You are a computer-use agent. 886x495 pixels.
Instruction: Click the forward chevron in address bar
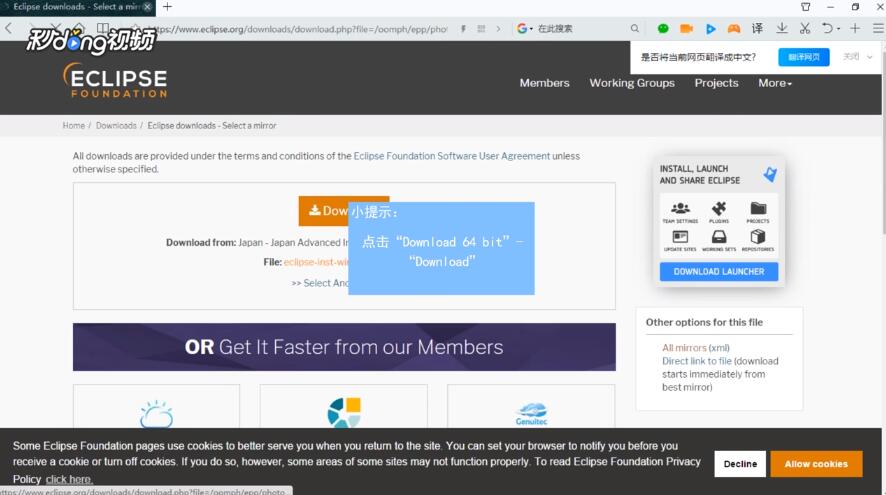(498, 29)
